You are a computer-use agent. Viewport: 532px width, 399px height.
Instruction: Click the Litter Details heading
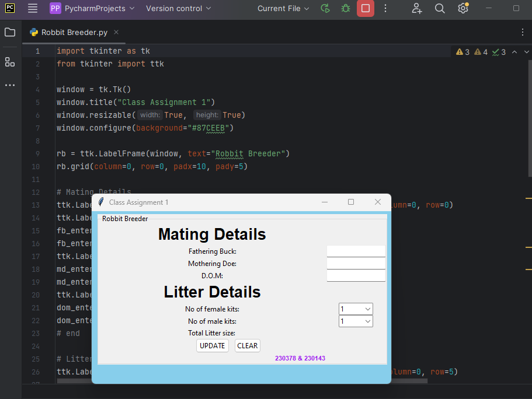click(212, 292)
